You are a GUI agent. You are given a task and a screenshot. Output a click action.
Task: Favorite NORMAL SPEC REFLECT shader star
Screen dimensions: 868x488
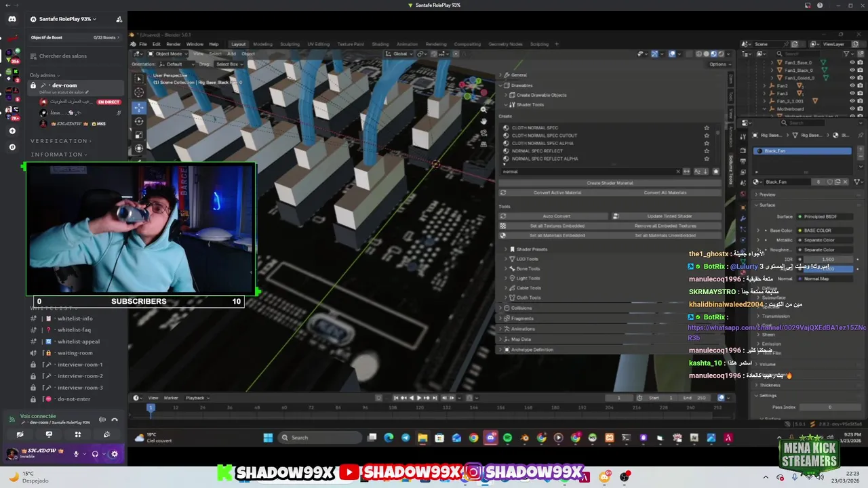click(707, 150)
